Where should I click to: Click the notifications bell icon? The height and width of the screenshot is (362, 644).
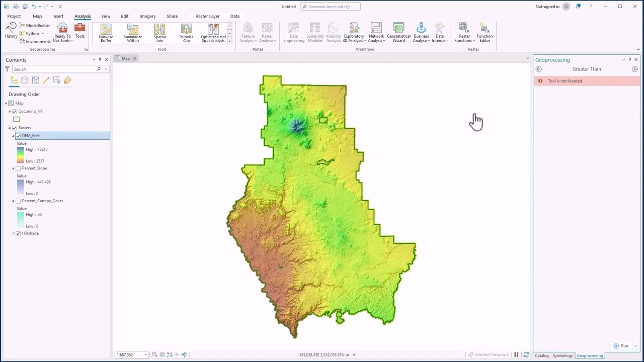click(x=578, y=7)
